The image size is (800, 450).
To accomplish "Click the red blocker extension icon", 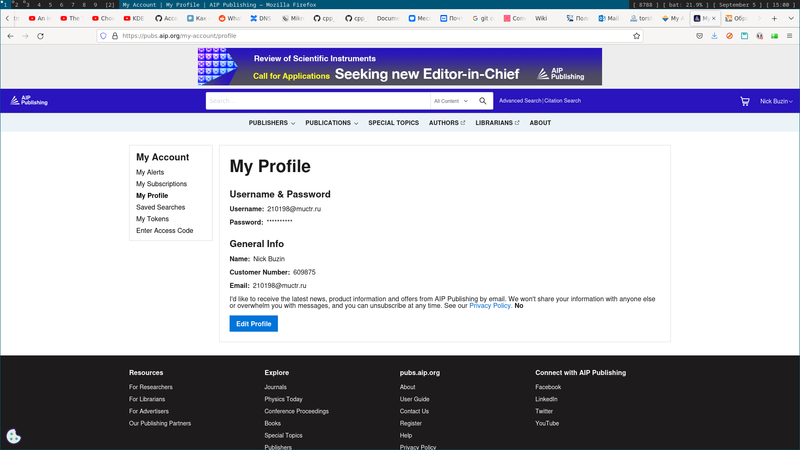I will [x=730, y=36].
